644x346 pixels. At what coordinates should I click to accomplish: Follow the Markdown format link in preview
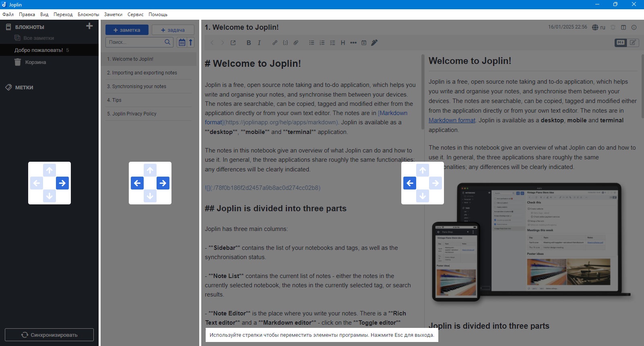452,120
